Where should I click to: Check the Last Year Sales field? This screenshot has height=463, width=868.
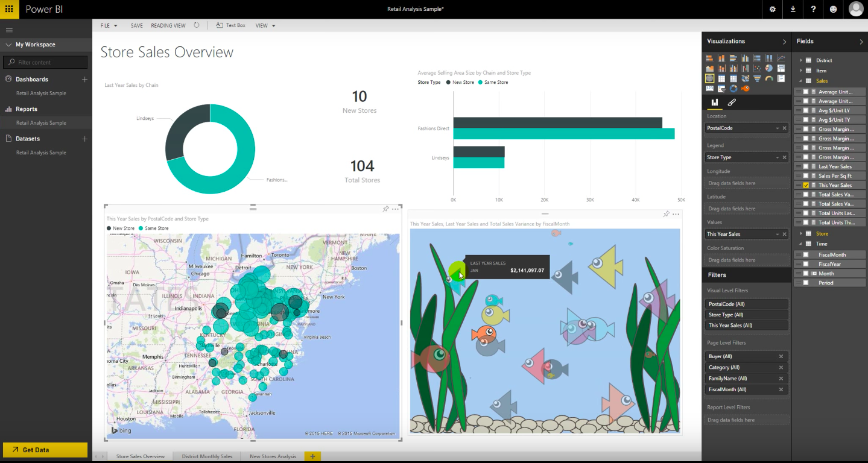pos(806,166)
